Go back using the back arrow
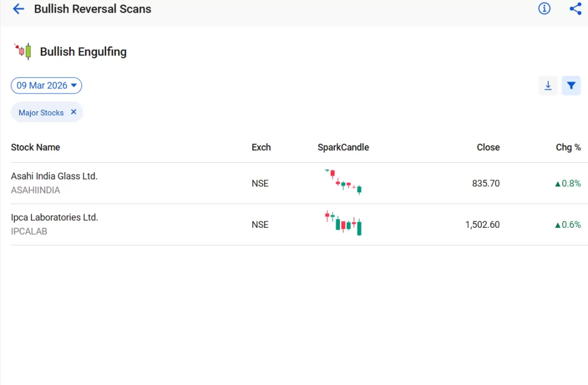Screen dimensions: 588x385 click(x=18, y=9)
